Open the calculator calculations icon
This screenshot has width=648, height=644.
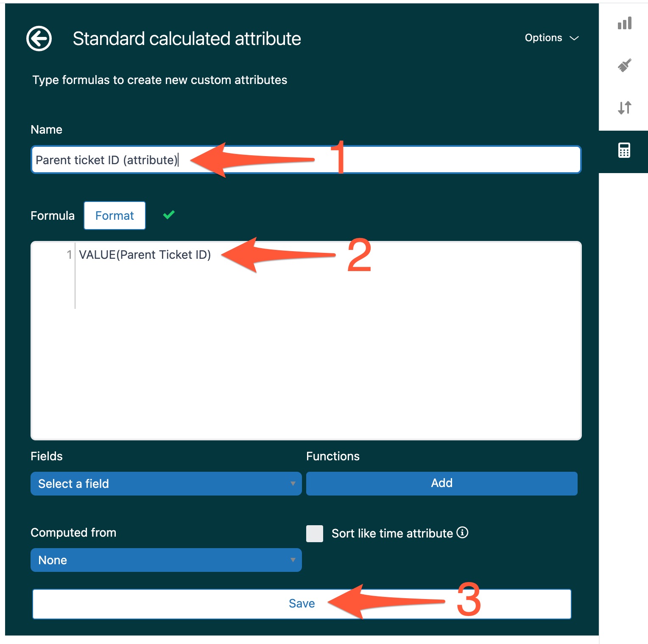point(624,150)
